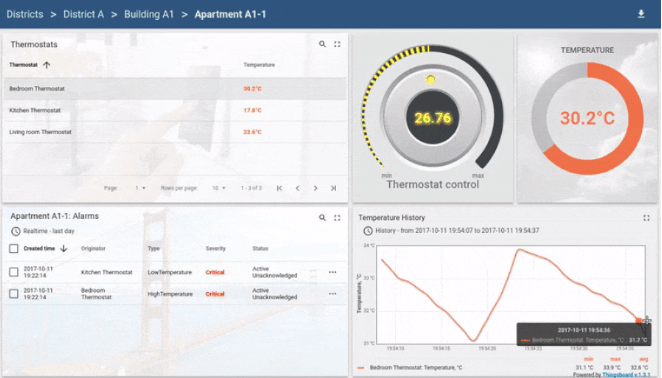The width and height of the screenshot is (662, 378).
Task: Click Apartment A1-1 breadcrumb
Action: click(x=230, y=14)
